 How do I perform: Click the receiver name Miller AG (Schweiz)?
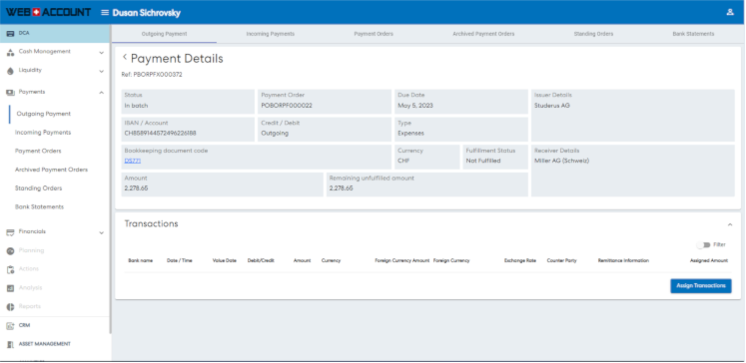point(561,161)
